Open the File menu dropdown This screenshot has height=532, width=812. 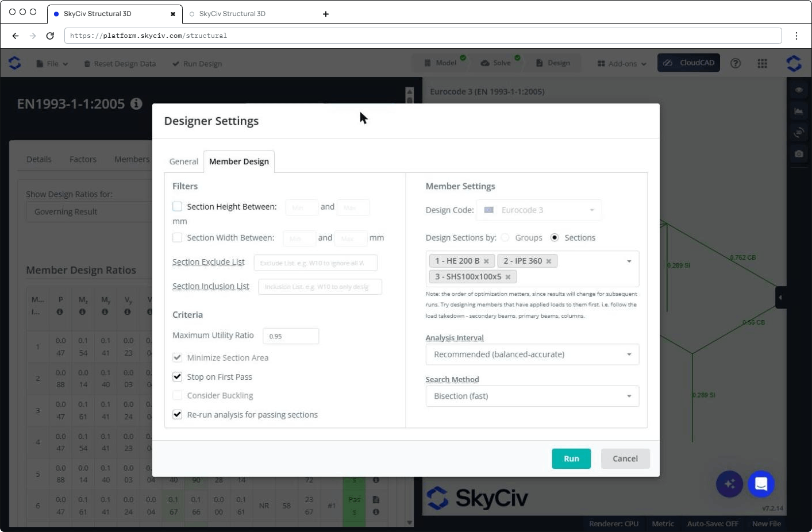[x=52, y=64]
